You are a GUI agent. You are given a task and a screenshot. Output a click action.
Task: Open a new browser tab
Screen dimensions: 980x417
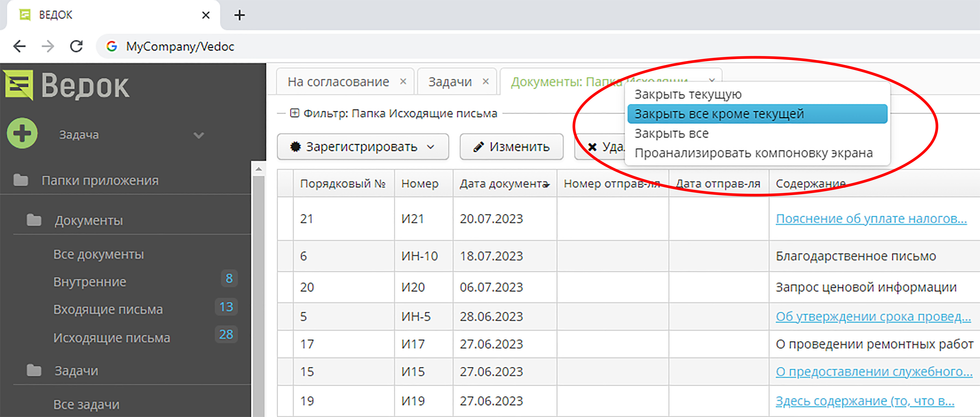[x=239, y=15]
